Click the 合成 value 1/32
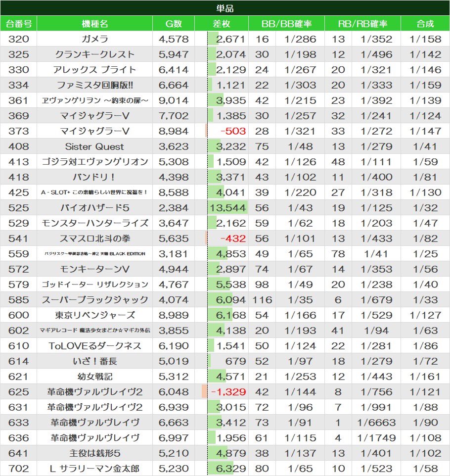Screen dimensions: 450x476 point(425,208)
